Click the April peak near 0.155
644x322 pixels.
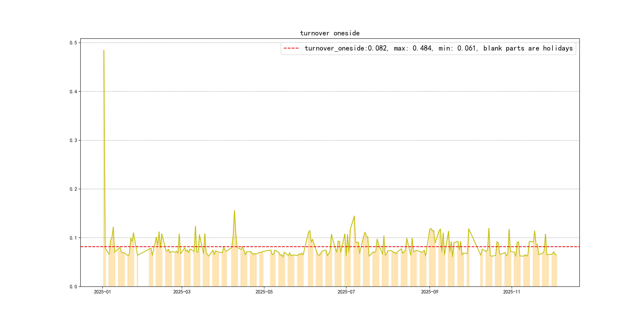click(x=234, y=211)
